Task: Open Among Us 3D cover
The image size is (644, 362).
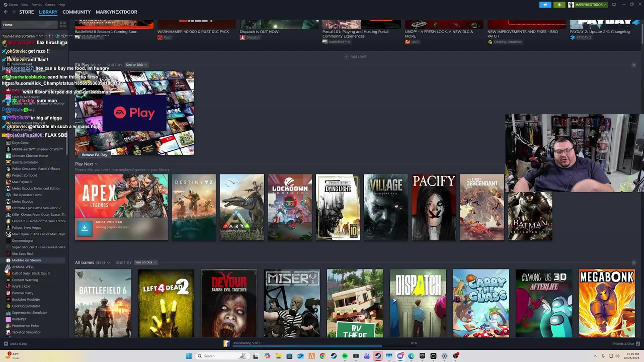Action: tap(544, 303)
